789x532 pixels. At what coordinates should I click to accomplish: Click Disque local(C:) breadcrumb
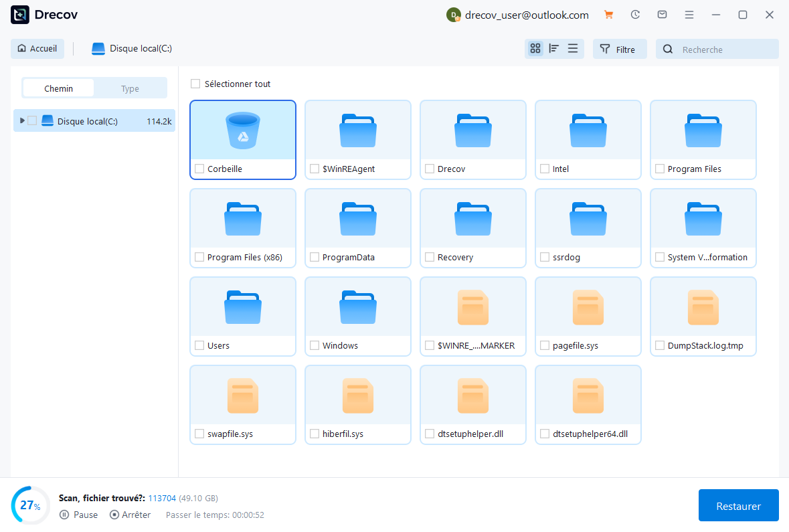(132, 48)
